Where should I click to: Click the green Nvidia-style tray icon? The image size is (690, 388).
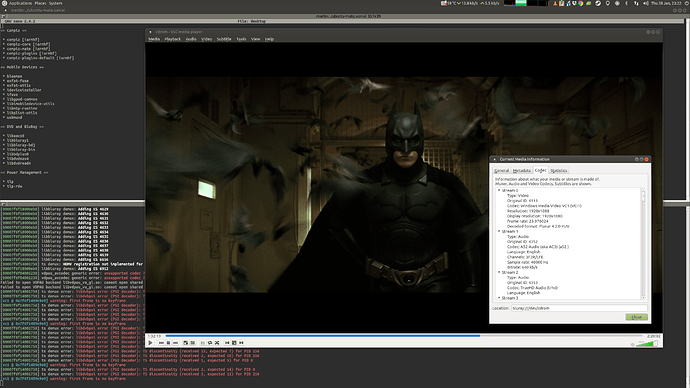pos(589,3)
